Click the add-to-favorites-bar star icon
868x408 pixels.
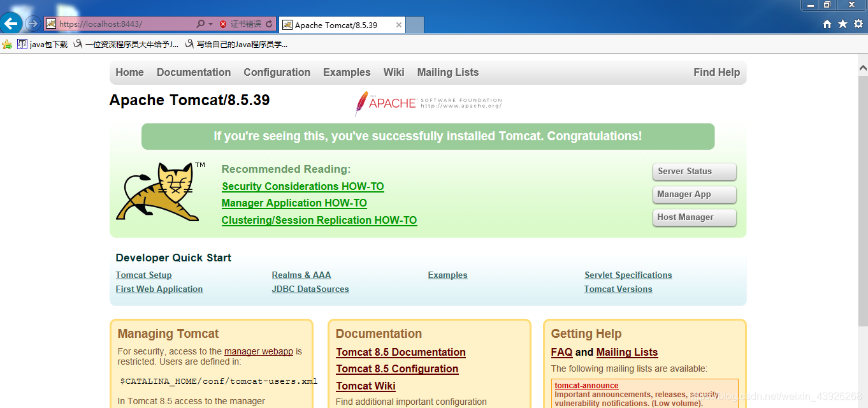(x=7, y=44)
